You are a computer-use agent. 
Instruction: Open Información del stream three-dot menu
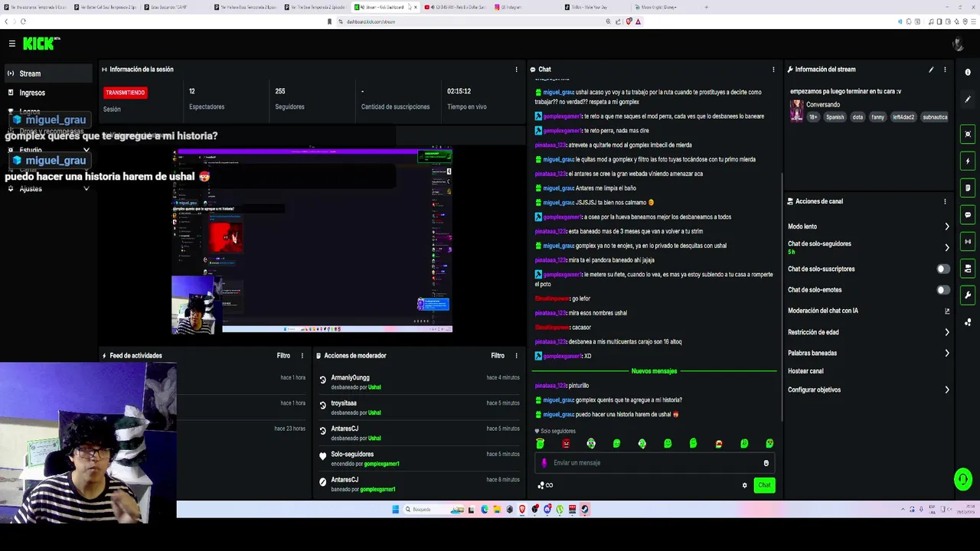tap(945, 70)
